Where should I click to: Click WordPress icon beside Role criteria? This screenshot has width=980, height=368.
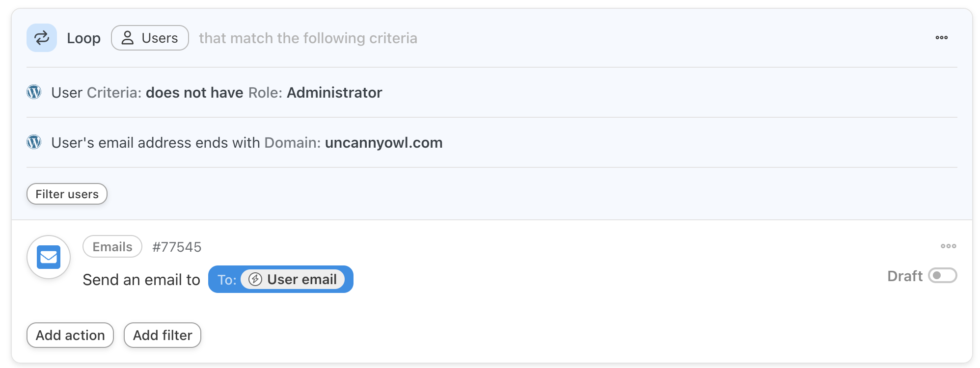pyautogui.click(x=34, y=92)
